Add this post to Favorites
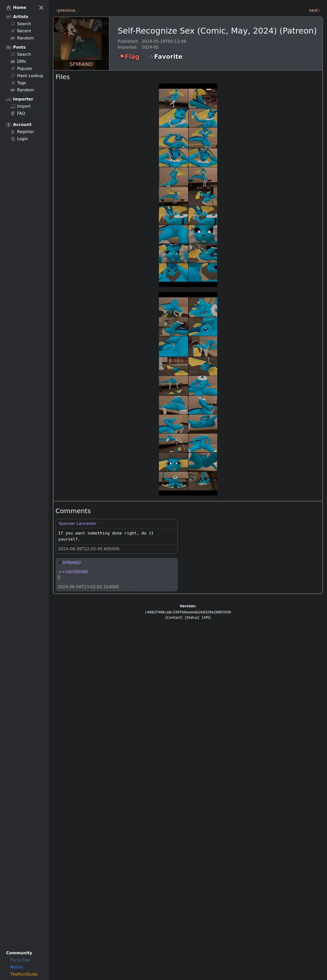 (166, 57)
